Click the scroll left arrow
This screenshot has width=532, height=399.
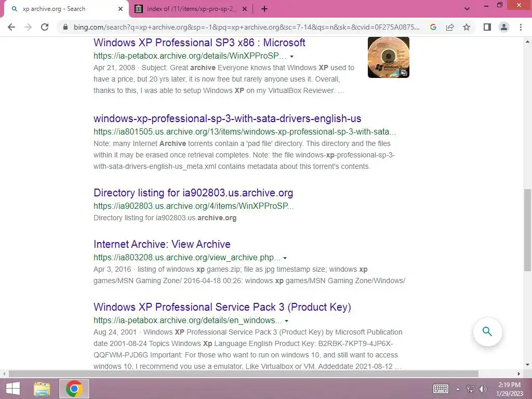coord(4,374)
